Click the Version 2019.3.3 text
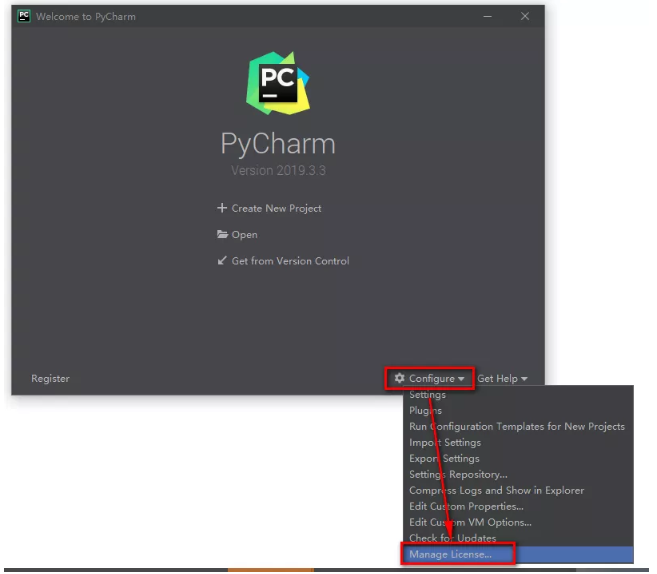 click(x=278, y=171)
